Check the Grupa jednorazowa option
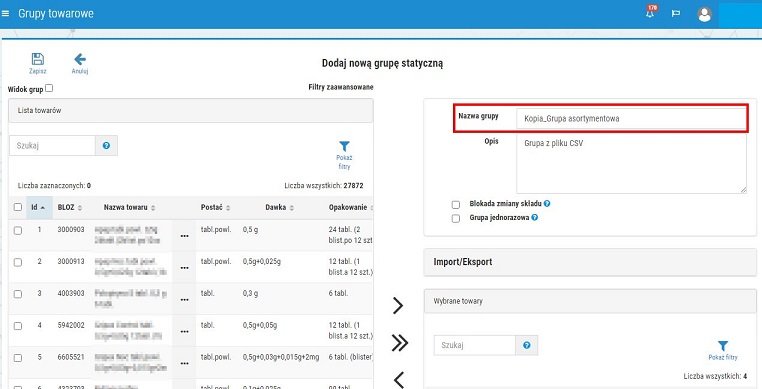The height and width of the screenshot is (389, 762). click(455, 218)
